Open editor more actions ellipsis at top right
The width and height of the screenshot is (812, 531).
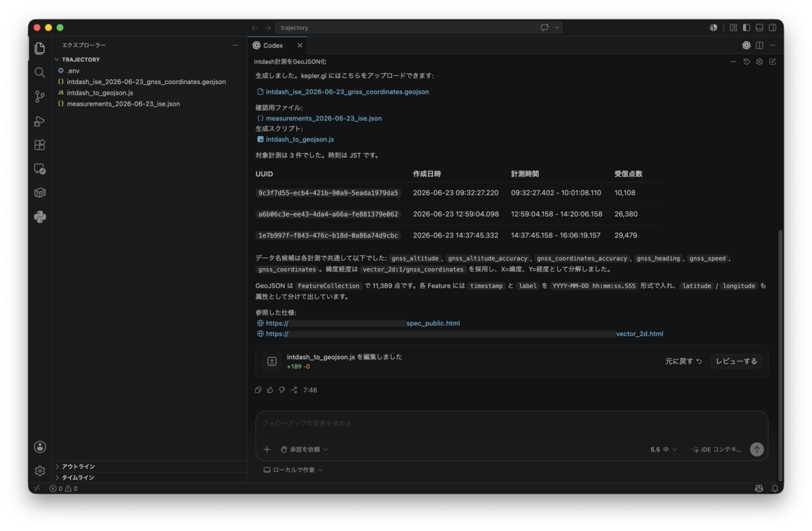click(772, 45)
